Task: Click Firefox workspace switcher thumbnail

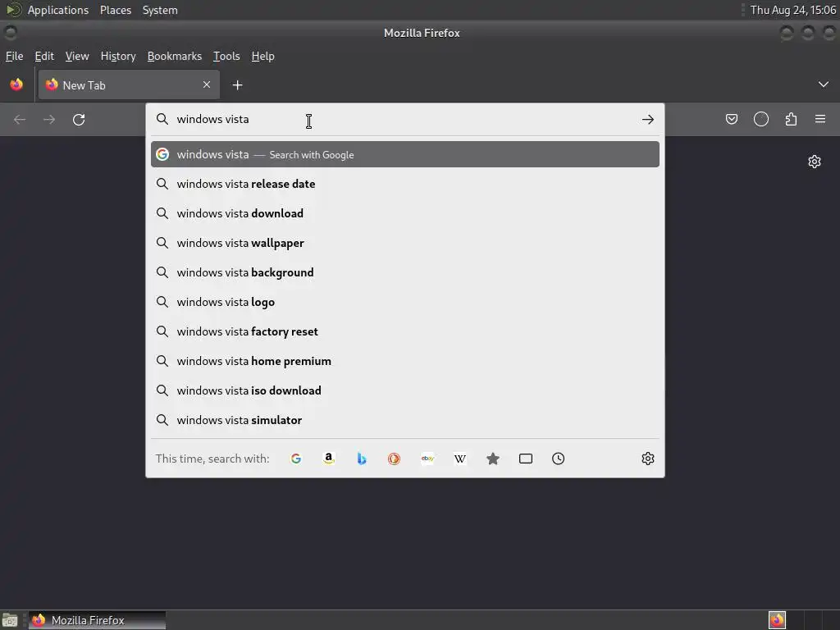Action: click(x=778, y=620)
